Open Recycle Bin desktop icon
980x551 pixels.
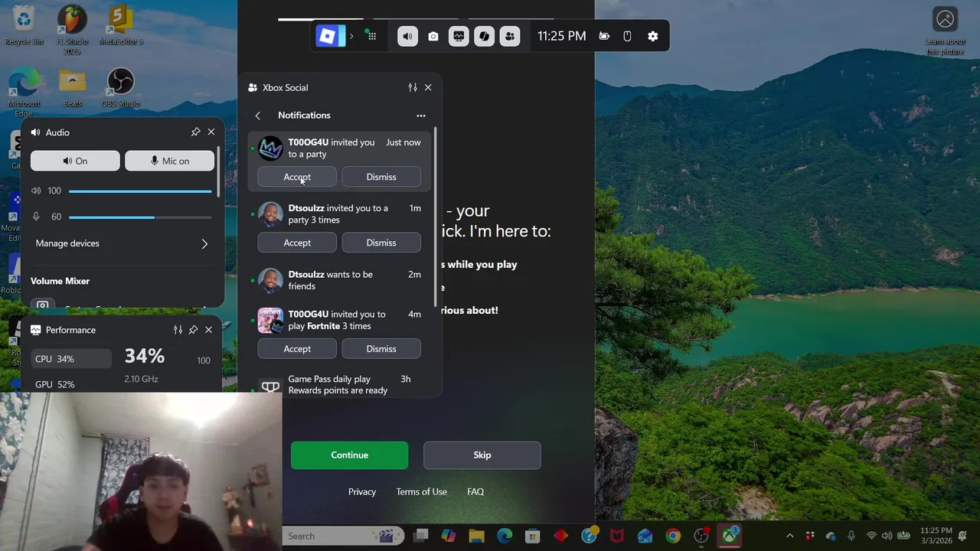click(x=24, y=26)
